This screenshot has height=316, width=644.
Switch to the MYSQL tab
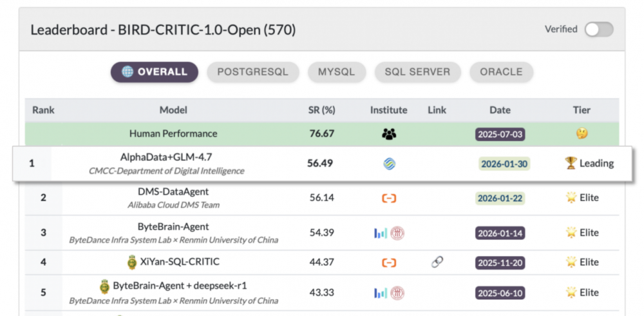[336, 72]
